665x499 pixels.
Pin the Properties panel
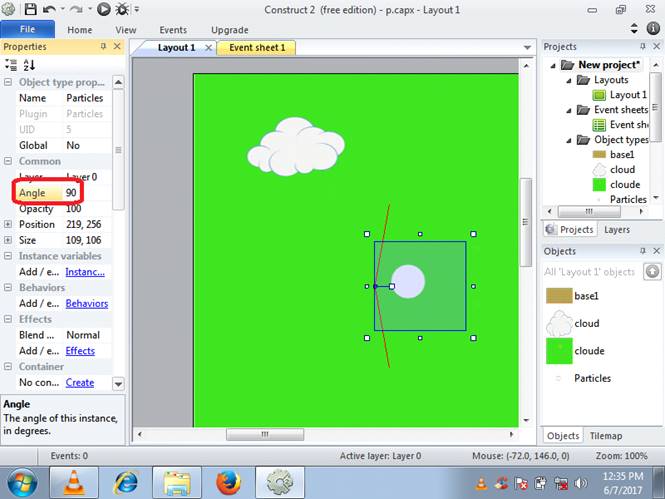(103, 46)
